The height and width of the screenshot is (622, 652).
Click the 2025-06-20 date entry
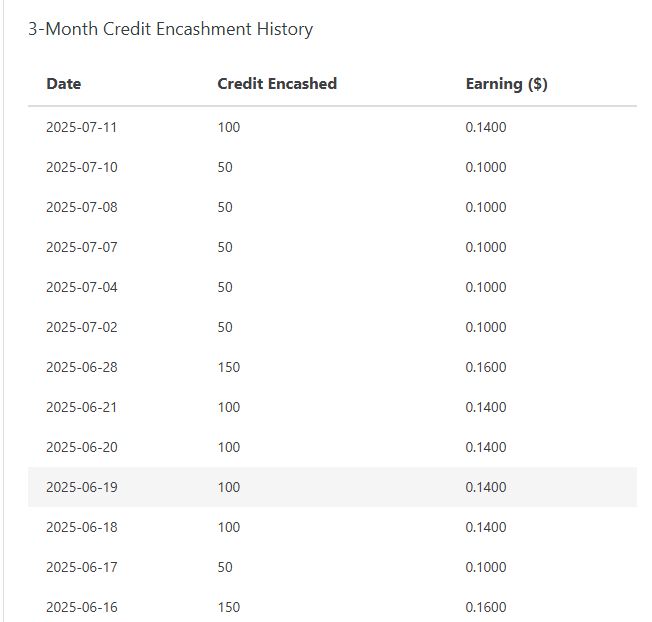tap(81, 447)
